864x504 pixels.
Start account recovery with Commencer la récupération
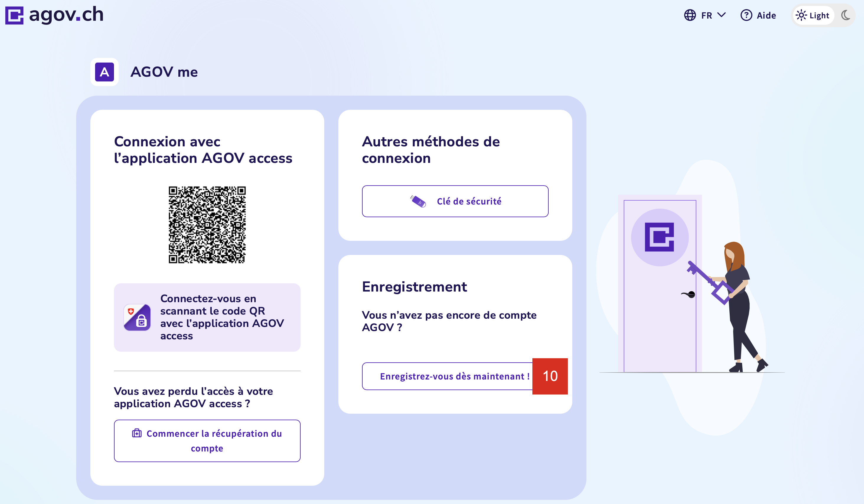tap(207, 441)
